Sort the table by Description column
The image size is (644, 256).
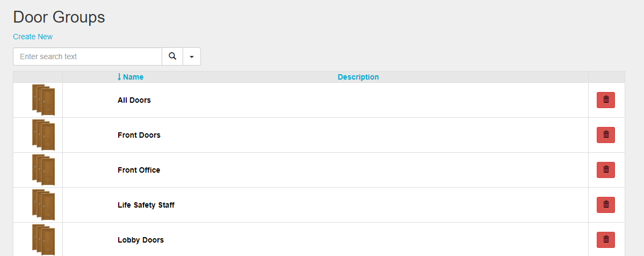(x=358, y=77)
